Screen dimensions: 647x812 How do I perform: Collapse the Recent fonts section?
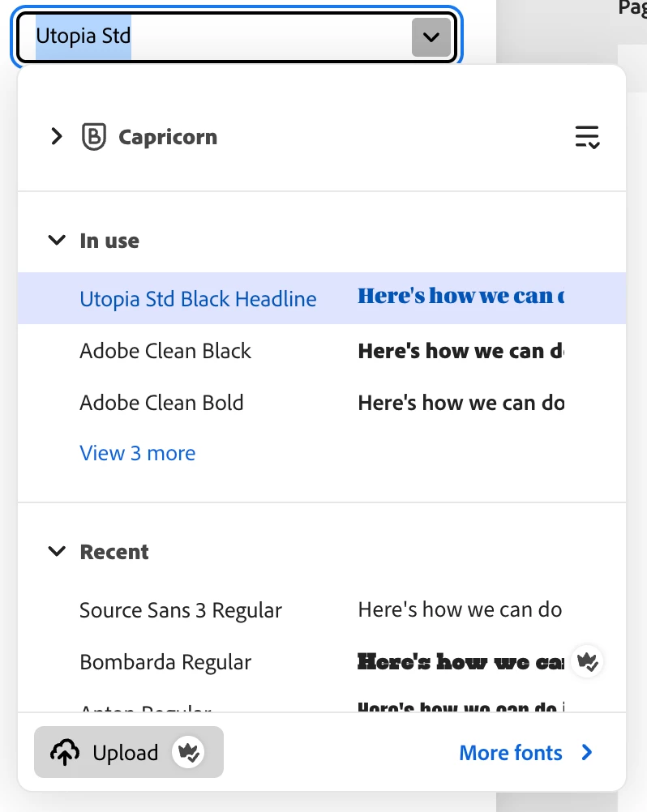57,552
